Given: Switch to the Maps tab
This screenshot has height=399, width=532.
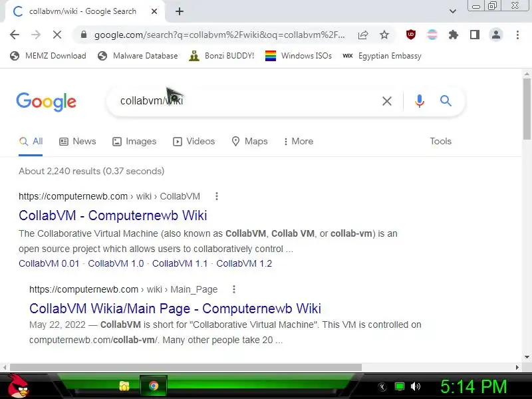Looking at the screenshot, I should (249, 142).
